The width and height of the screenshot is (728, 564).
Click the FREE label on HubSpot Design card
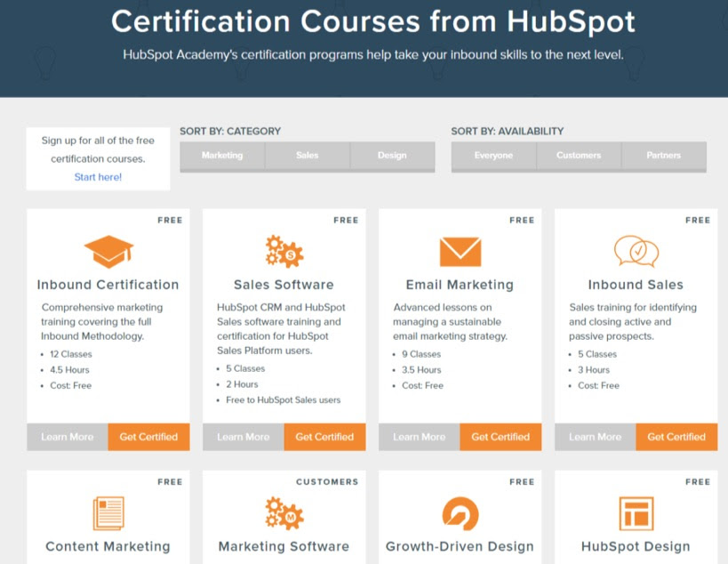[698, 482]
